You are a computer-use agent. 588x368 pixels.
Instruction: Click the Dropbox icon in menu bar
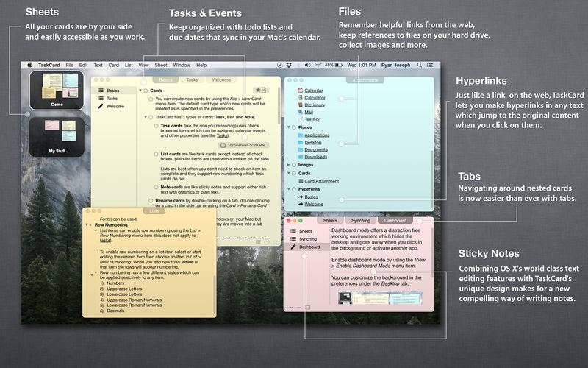[x=289, y=65]
